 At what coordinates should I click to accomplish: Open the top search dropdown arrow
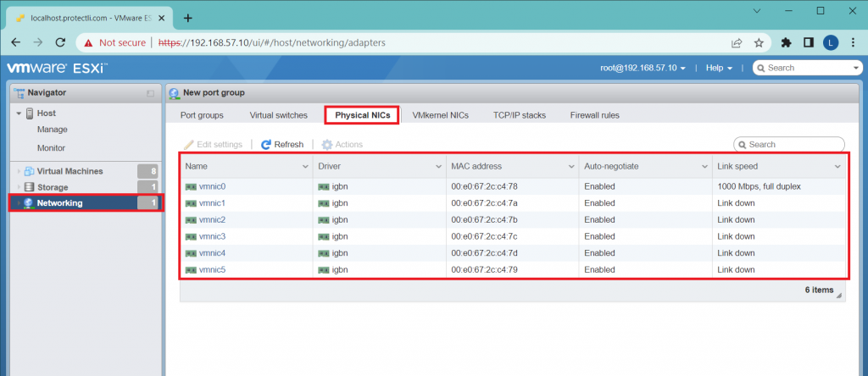pyautogui.click(x=857, y=68)
